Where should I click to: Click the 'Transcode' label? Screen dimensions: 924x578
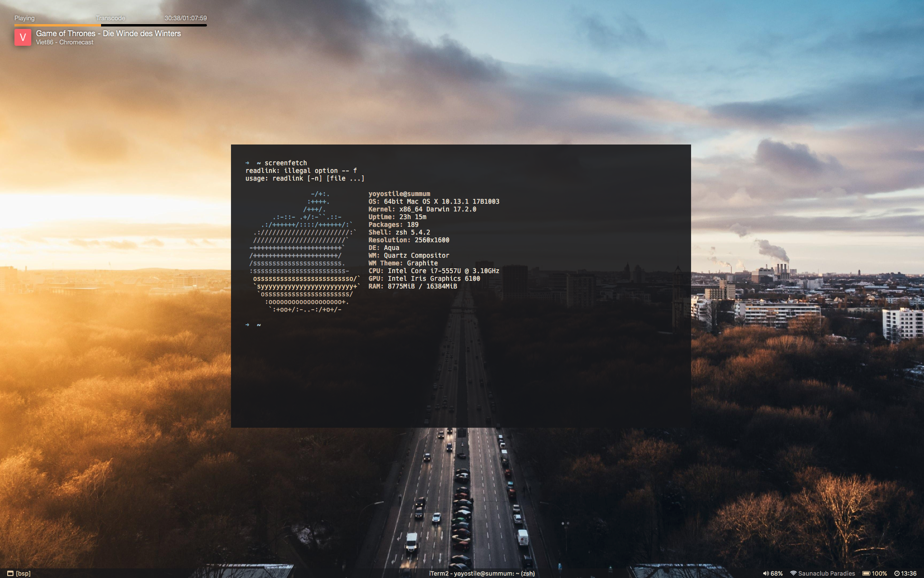tap(110, 18)
